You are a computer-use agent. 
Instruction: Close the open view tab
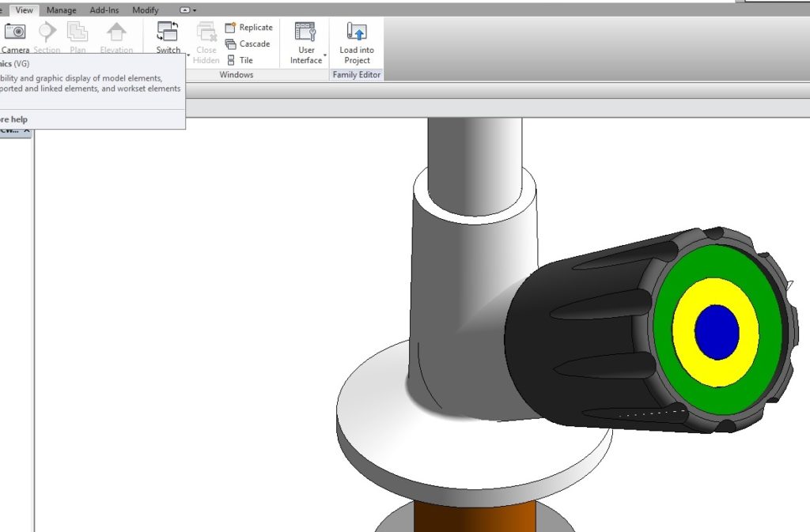[x=27, y=131]
